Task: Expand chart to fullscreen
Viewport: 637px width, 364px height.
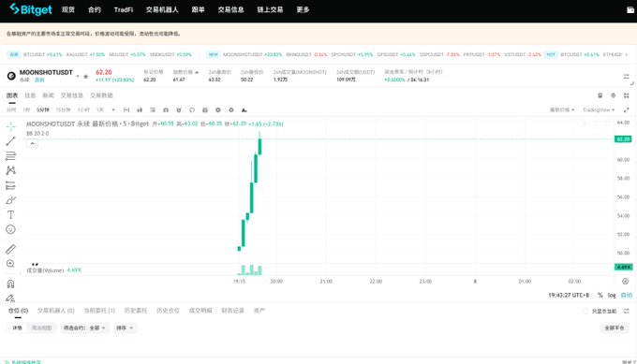Action: (626, 110)
